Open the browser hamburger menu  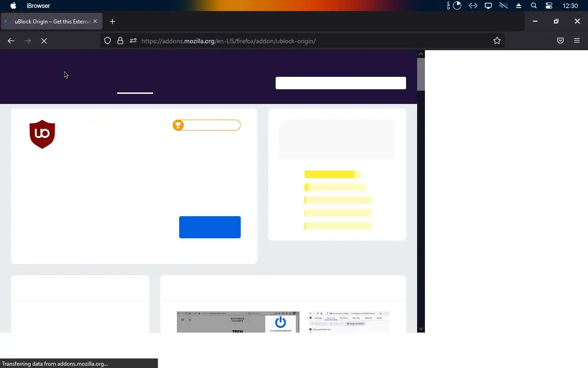[577, 41]
